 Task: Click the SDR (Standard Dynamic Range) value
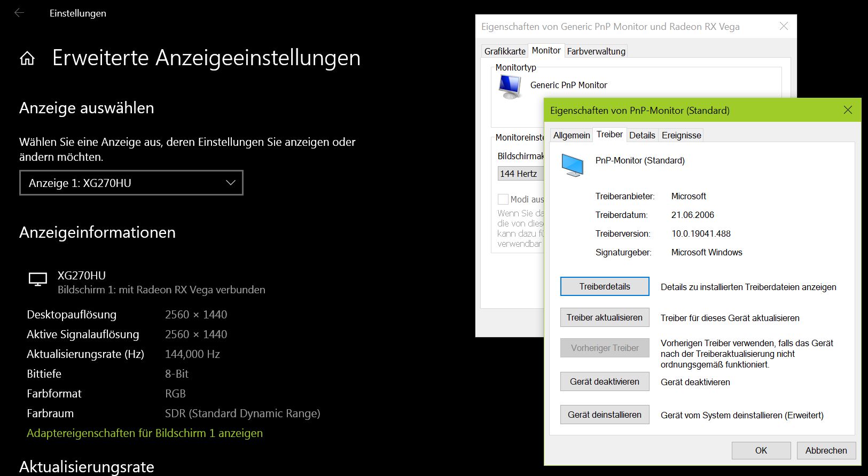[x=243, y=413]
